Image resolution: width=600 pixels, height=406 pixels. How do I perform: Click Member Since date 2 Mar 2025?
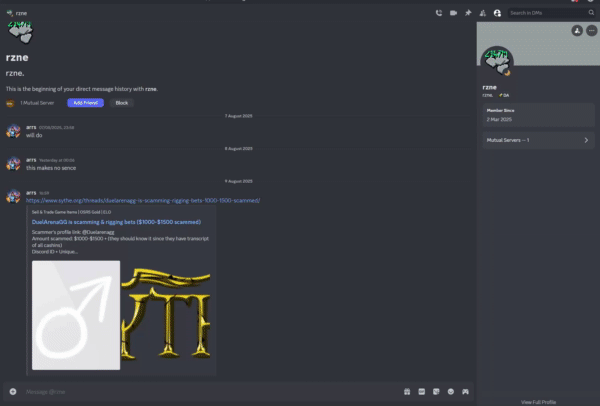(x=499, y=119)
